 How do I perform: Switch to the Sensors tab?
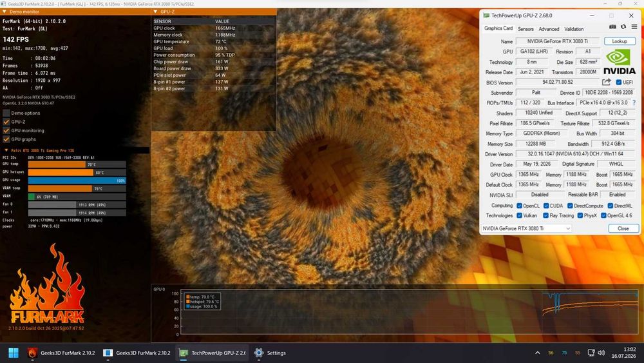click(526, 29)
